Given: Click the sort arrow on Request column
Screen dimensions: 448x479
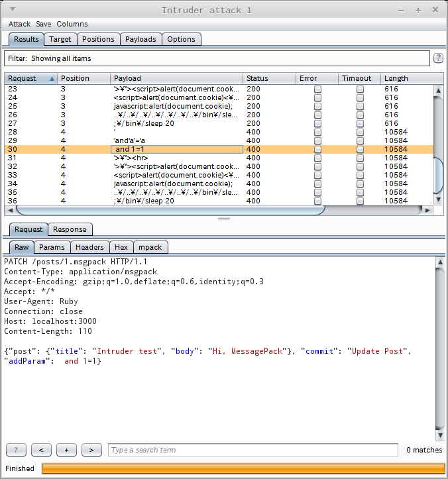Looking at the screenshot, I should pos(52,78).
